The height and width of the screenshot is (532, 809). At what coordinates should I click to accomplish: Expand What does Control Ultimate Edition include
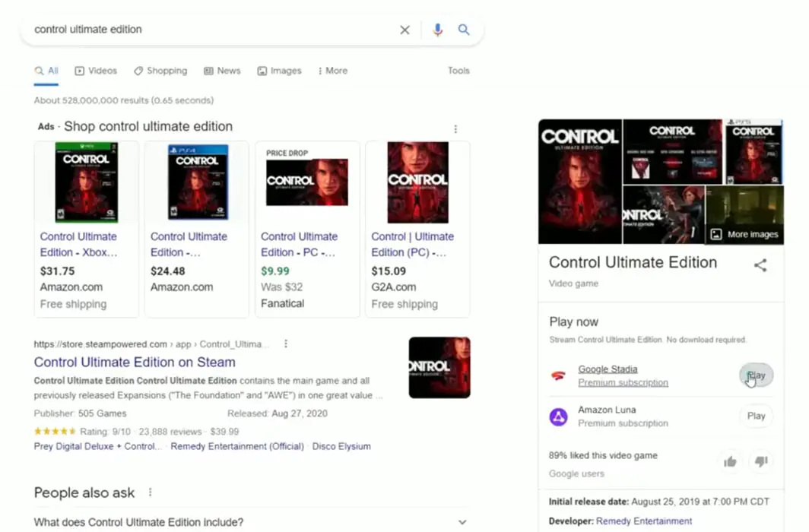click(x=251, y=522)
